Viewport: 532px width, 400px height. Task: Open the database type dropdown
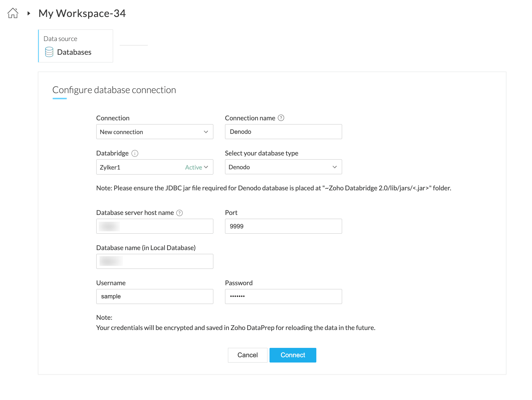coord(283,167)
